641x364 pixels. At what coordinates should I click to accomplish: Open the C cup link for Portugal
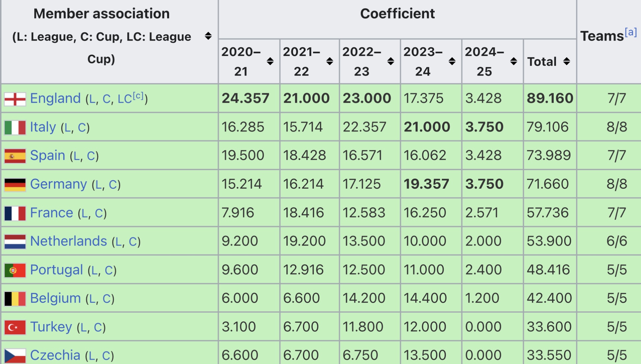pyautogui.click(x=109, y=270)
